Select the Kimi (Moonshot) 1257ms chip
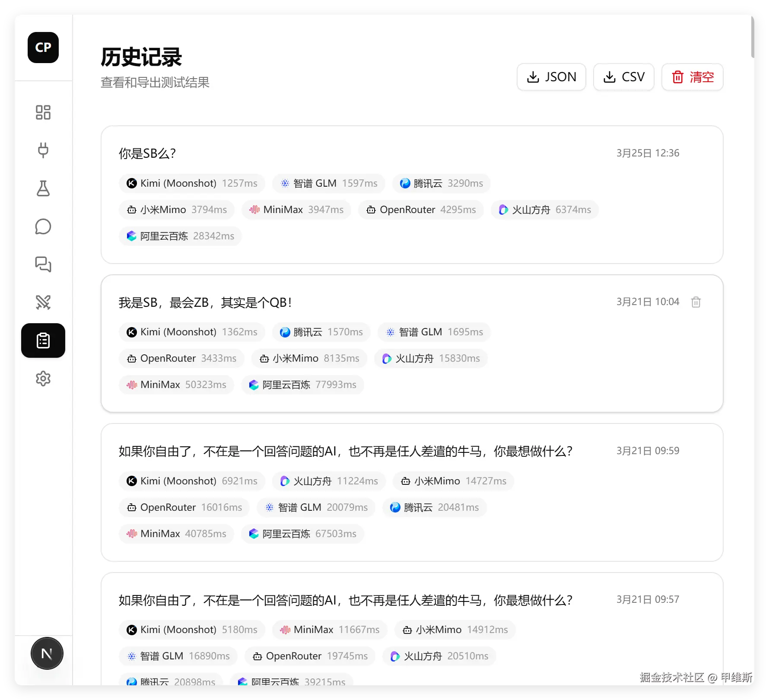The width and height of the screenshot is (769, 700). (x=192, y=183)
